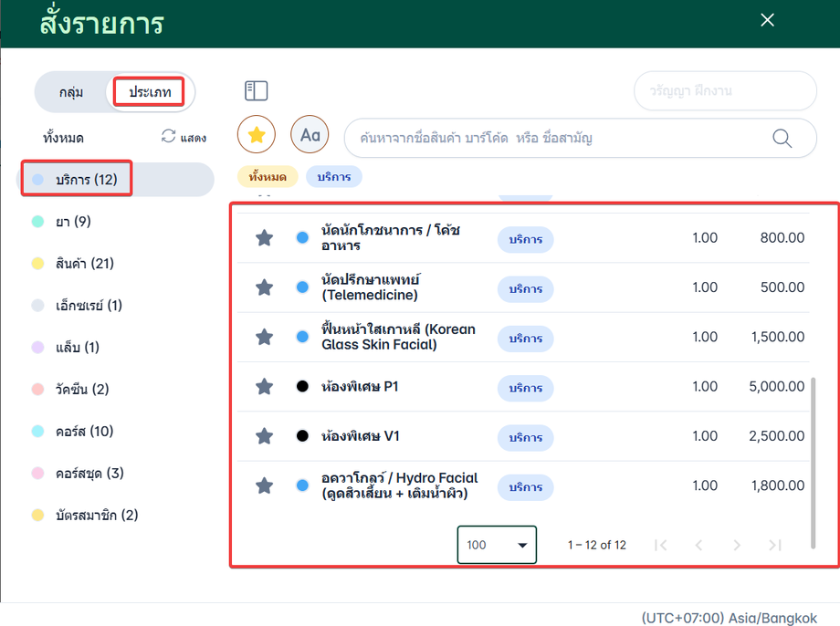Viewport: 840px width, 626px height.
Task: Click the yellow star favorites filter
Action: click(x=256, y=134)
